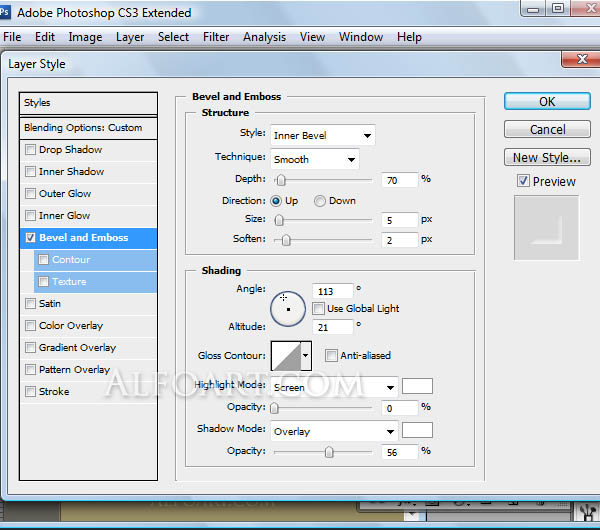Open the File menu
Viewport: 600px width, 530px height.
[12, 37]
